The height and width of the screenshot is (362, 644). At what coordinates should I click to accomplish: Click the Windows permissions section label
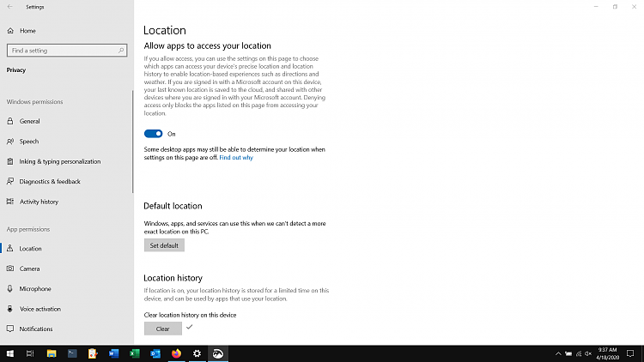point(34,102)
